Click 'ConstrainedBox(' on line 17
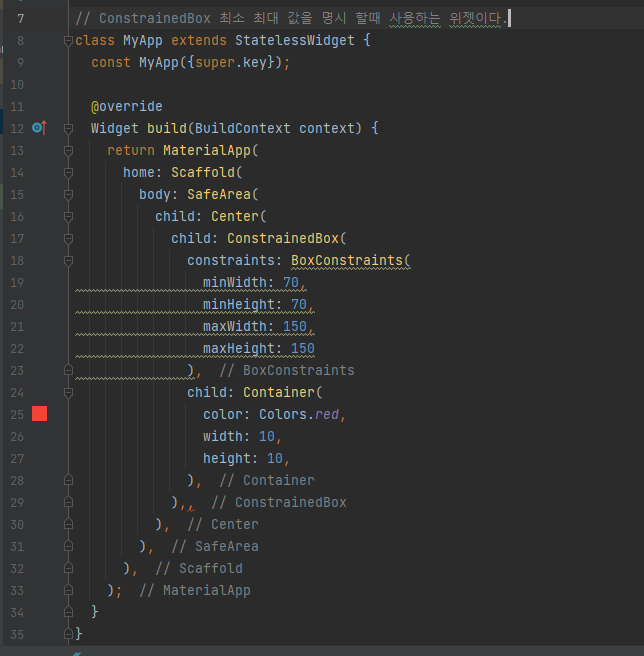644x656 pixels. click(x=287, y=238)
